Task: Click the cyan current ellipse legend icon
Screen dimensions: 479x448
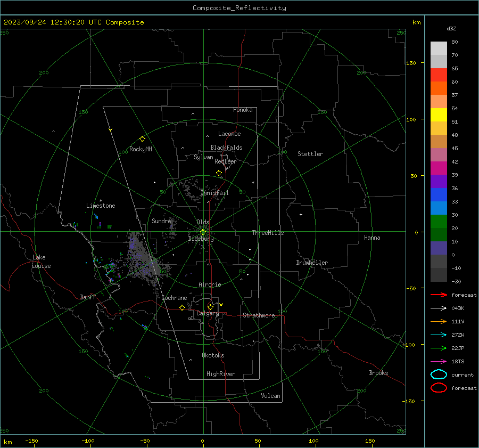Action: coord(439,374)
